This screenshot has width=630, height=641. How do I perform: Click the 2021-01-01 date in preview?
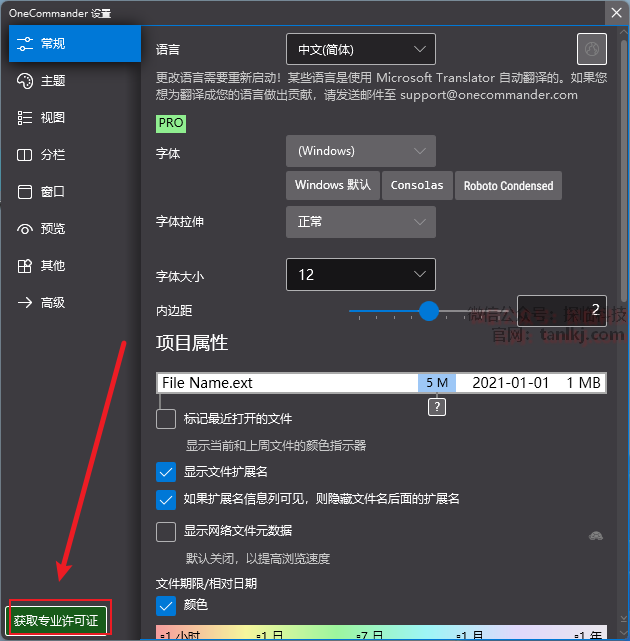click(510, 383)
